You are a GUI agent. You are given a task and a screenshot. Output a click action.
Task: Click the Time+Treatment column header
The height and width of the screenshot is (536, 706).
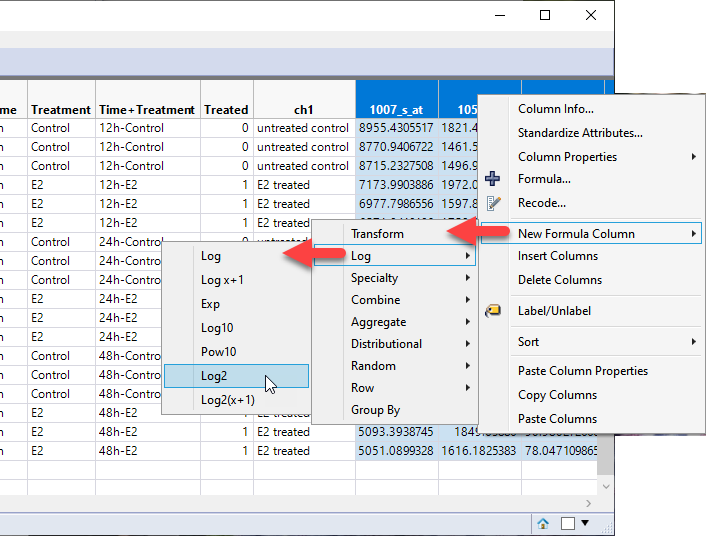tap(146, 110)
